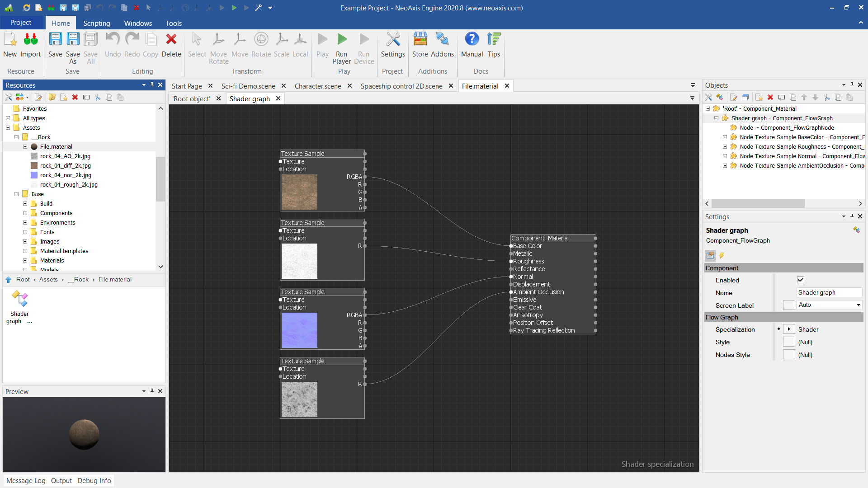This screenshot has width=868, height=488.
Task: Click the Run Player green play icon
Action: point(342,40)
